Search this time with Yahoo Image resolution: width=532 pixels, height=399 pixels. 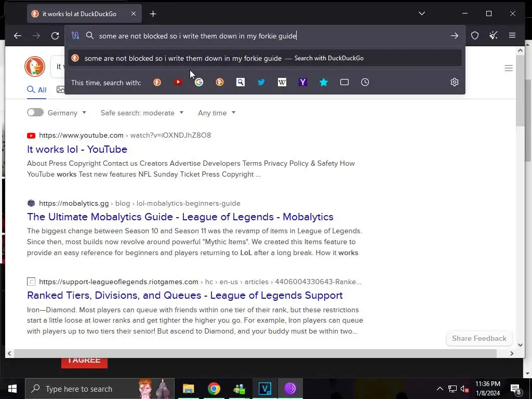(303, 82)
